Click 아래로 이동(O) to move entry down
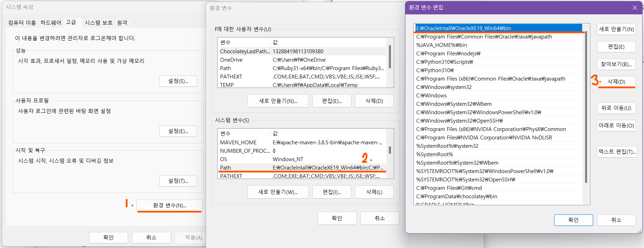The height and width of the screenshot is (248, 644). click(616, 125)
